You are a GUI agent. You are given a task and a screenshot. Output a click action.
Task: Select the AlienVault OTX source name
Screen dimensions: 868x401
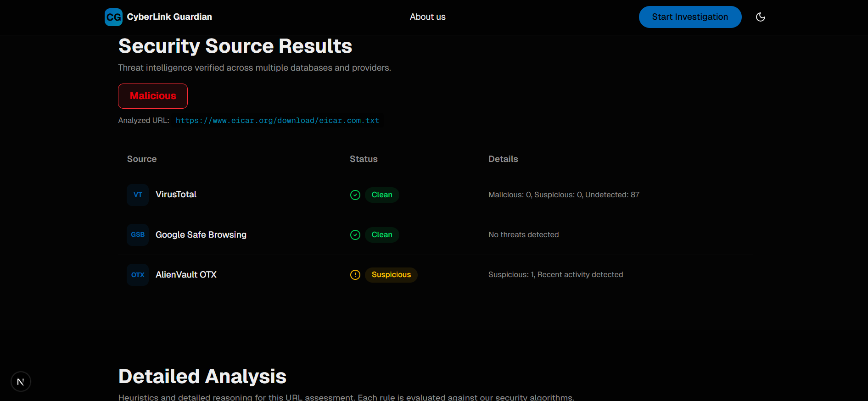[x=186, y=275]
